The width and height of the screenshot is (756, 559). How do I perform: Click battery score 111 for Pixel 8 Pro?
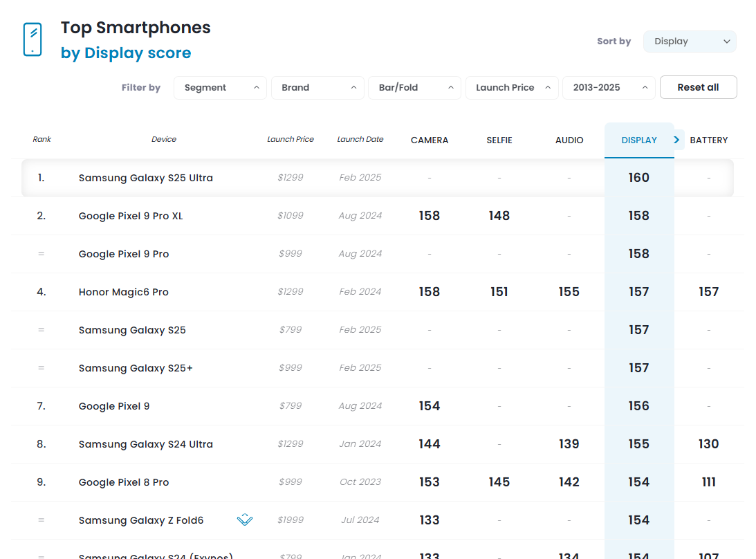pyautogui.click(x=709, y=482)
